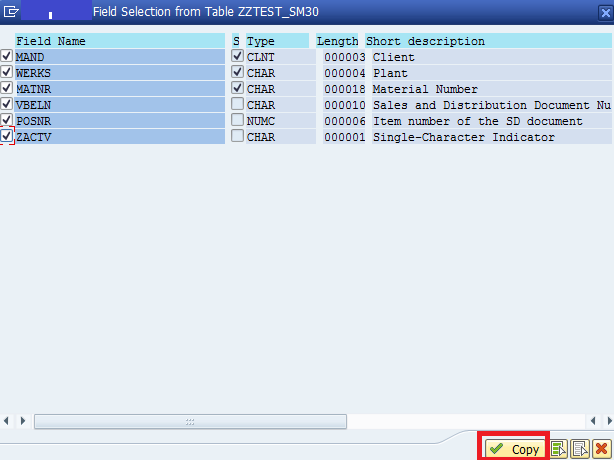Toggle the S column checkbox for MAND
Image resolution: width=614 pixels, height=460 pixels.
click(x=237, y=56)
